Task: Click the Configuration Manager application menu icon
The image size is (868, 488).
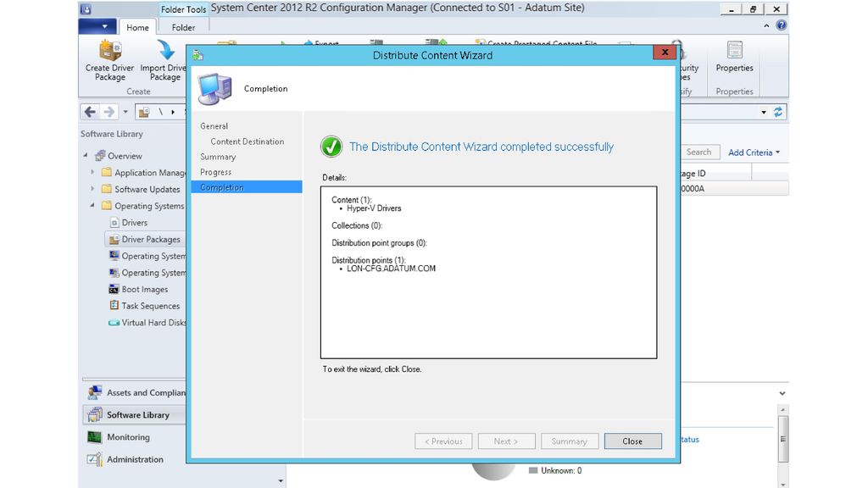Action: point(86,9)
